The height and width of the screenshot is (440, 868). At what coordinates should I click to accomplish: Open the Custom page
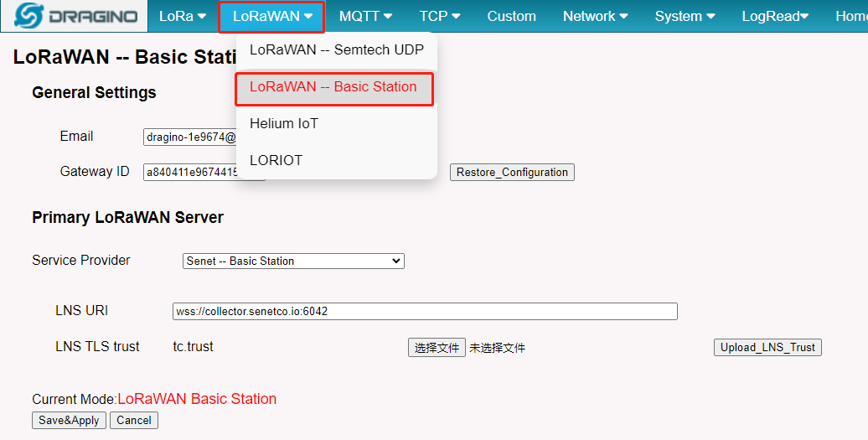point(511,17)
